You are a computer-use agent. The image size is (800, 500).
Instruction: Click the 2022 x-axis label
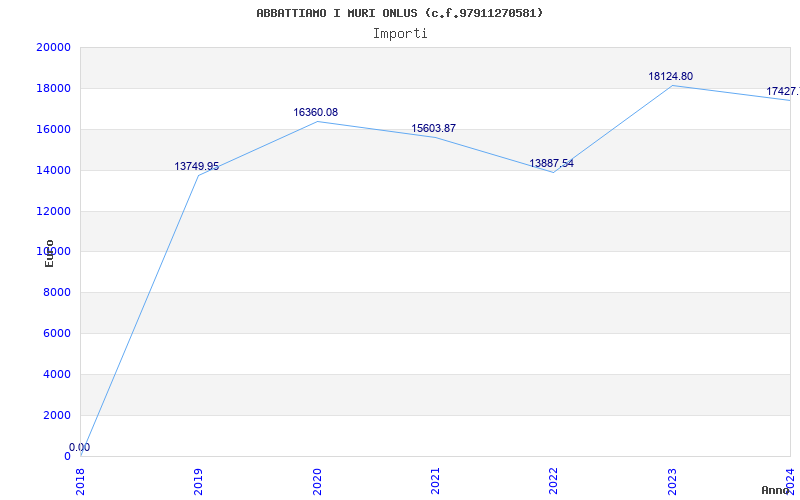[x=554, y=482]
